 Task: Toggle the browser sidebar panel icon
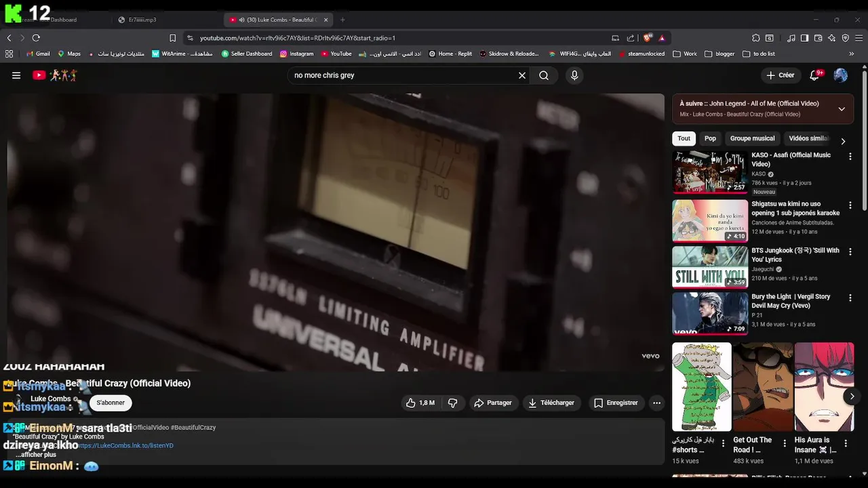(x=804, y=38)
